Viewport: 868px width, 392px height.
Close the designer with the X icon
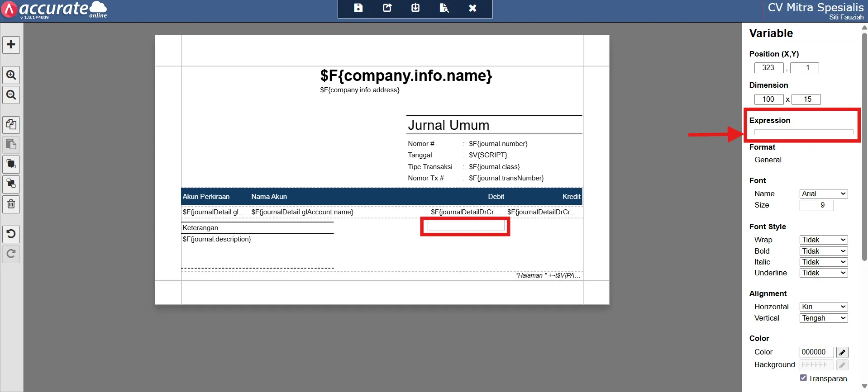(x=472, y=8)
